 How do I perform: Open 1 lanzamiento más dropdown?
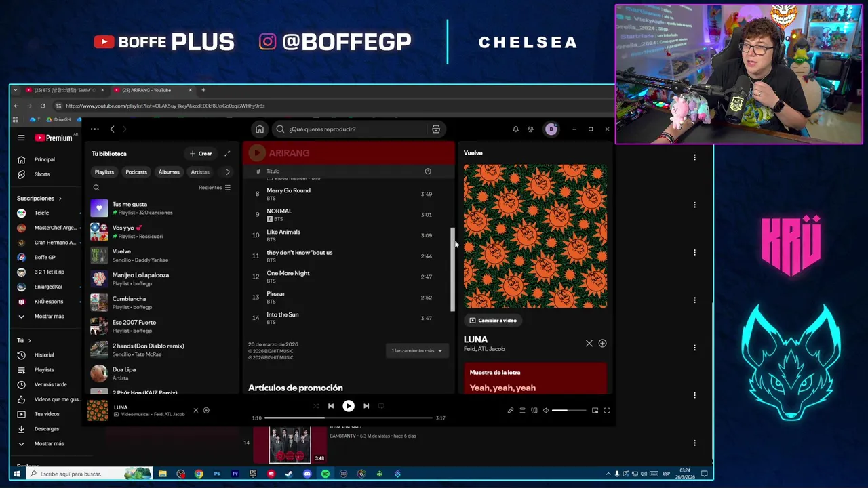(x=417, y=350)
